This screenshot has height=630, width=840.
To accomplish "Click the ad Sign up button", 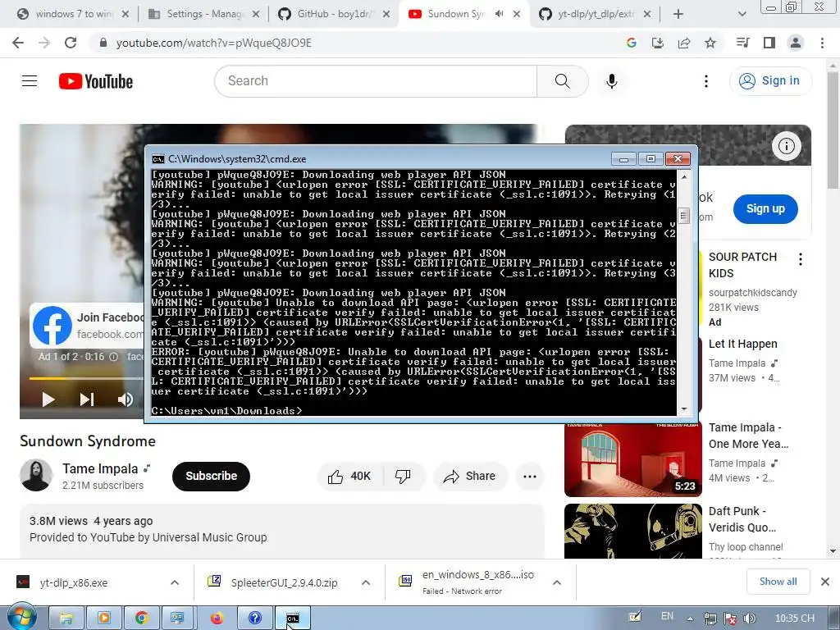I will point(765,209).
